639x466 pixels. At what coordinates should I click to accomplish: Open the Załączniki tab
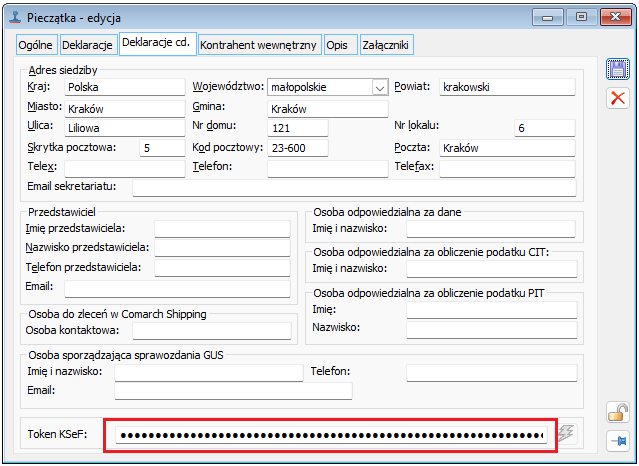click(386, 45)
